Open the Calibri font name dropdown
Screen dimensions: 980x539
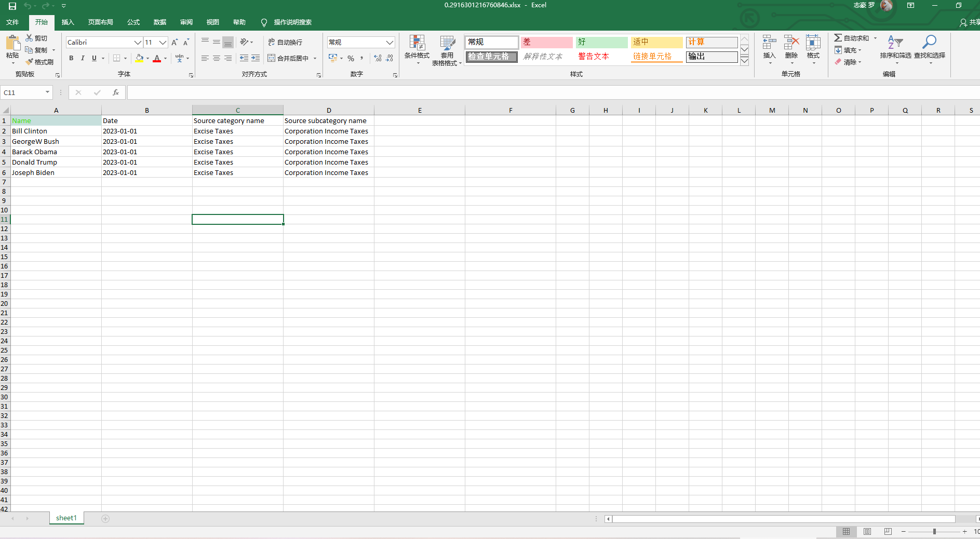click(x=138, y=42)
